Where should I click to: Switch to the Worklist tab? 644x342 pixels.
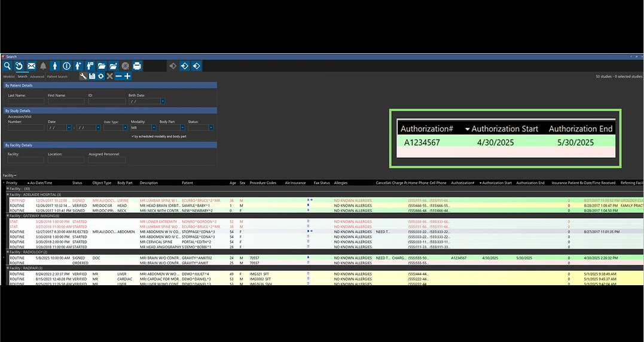tap(8, 77)
